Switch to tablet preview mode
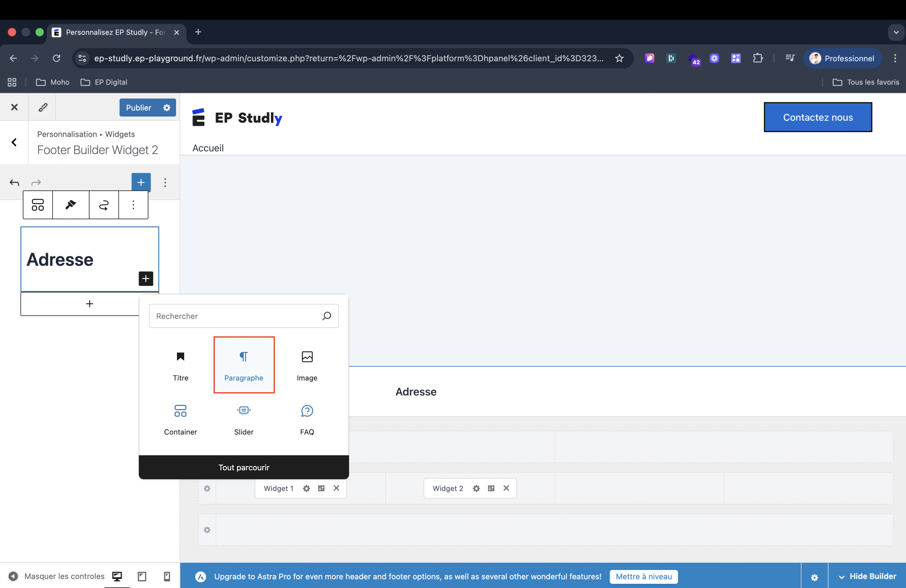The width and height of the screenshot is (906, 588). coord(142,576)
